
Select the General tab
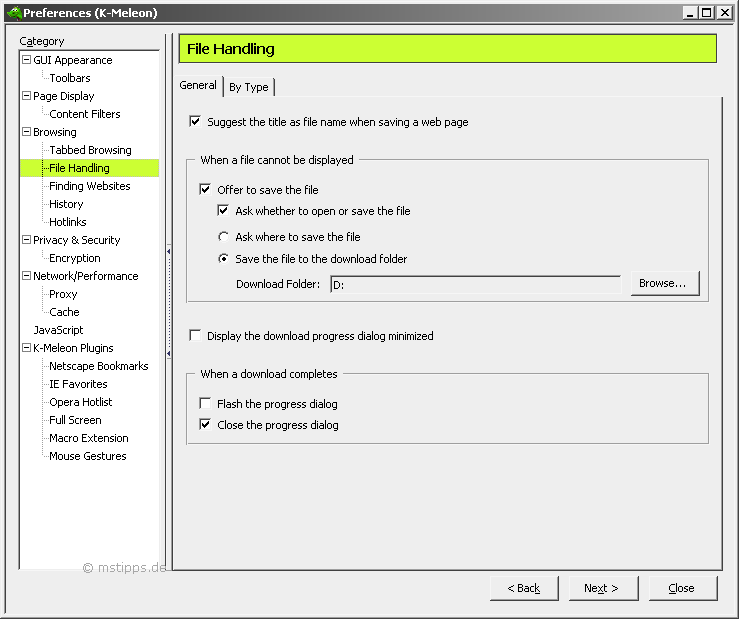198,85
